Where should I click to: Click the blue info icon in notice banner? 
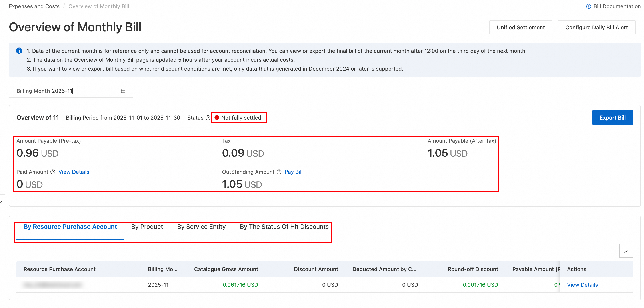[x=19, y=51]
